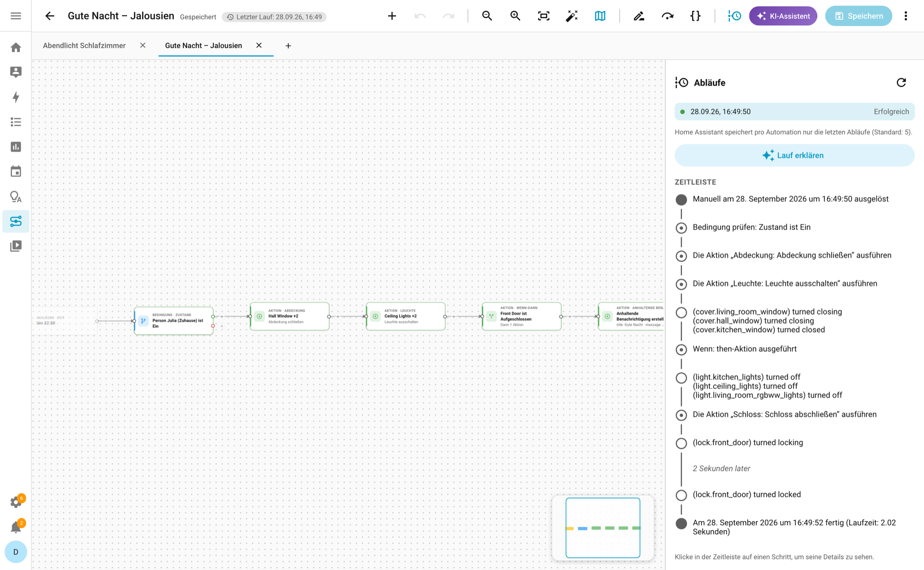Click the redo icon
This screenshot has width=924, height=570.
click(x=448, y=16)
